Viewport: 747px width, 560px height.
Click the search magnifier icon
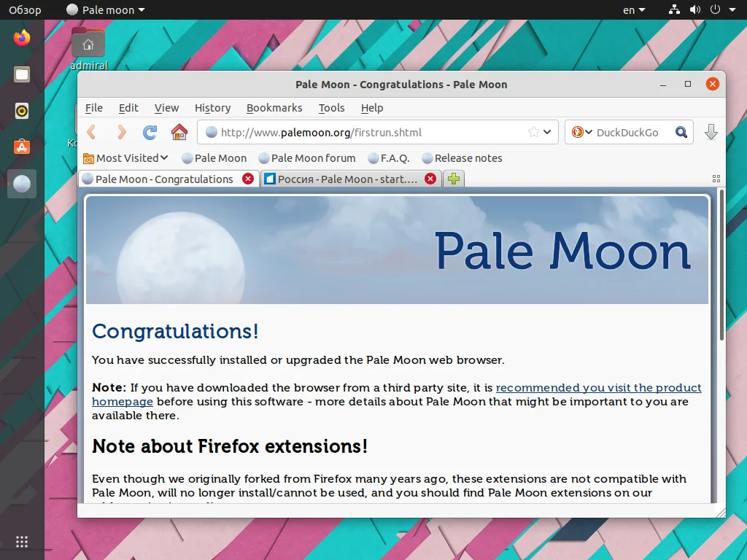[x=681, y=132]
